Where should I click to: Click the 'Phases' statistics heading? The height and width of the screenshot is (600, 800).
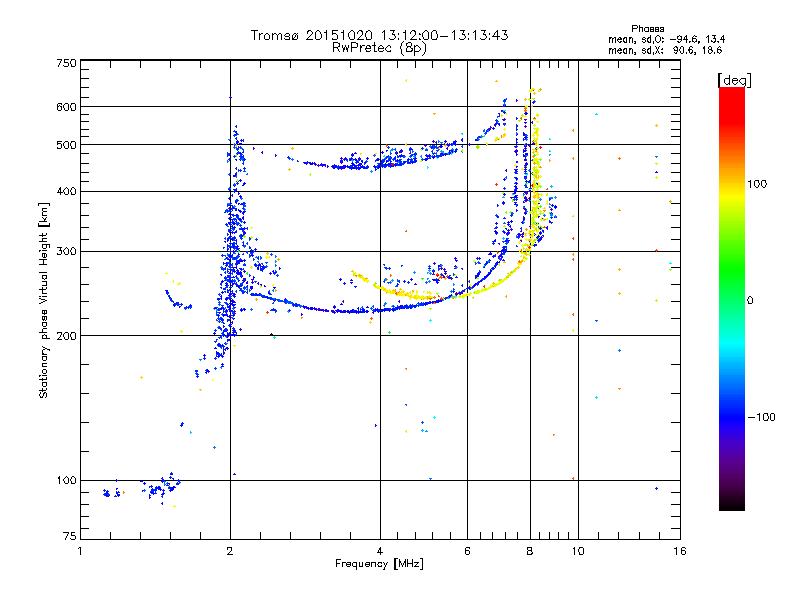click(647, 29)
